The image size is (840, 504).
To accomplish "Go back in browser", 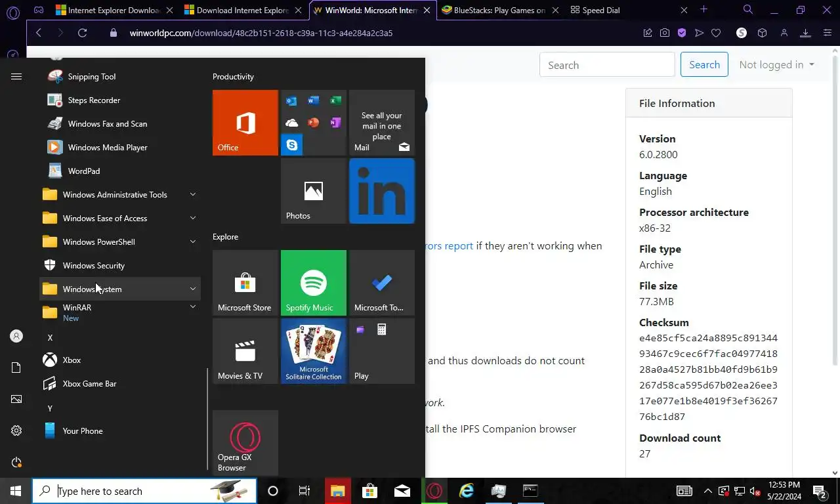I will pos(38,33).
